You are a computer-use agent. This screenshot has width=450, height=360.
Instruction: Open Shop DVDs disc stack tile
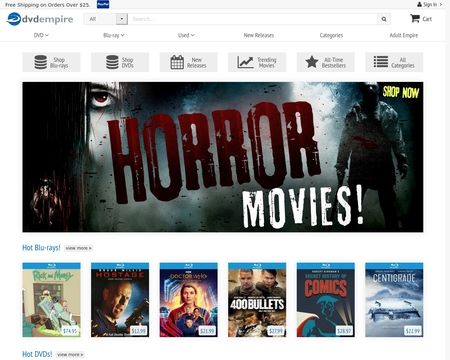(x=120, y=62)
